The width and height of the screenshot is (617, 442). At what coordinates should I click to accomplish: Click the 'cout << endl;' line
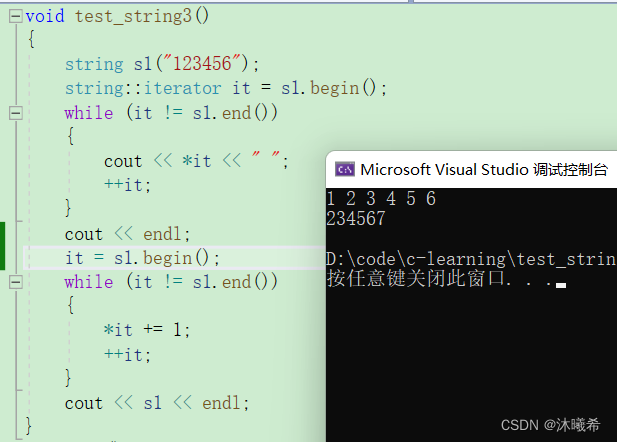[127, 234]
